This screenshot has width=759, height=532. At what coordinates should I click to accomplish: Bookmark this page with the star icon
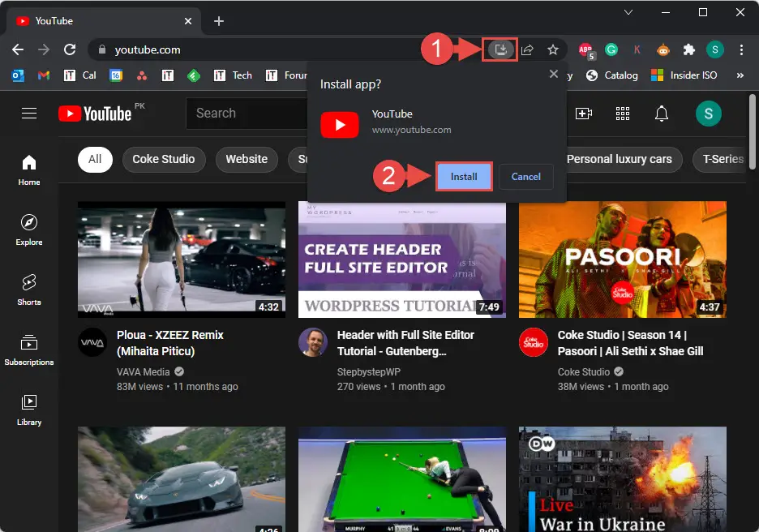[553, 49]
